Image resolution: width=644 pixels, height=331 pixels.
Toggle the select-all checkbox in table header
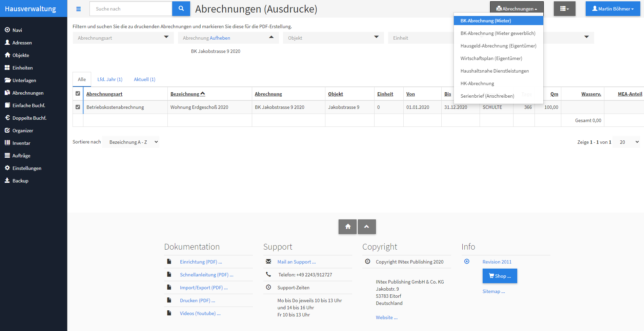pyautogui.click(x=78, y=94)
